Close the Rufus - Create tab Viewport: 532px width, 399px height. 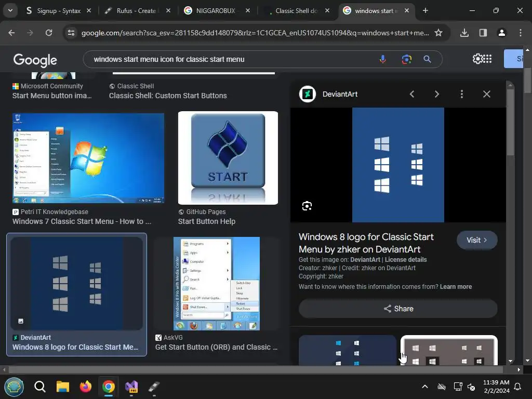click(168, 11)
